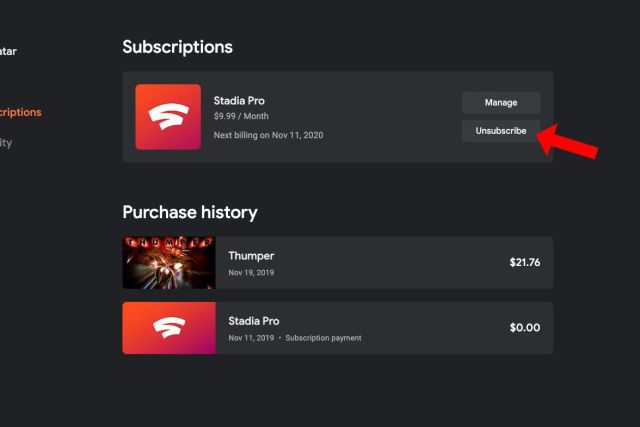Click the Manage subscription button

coord(501,102)
